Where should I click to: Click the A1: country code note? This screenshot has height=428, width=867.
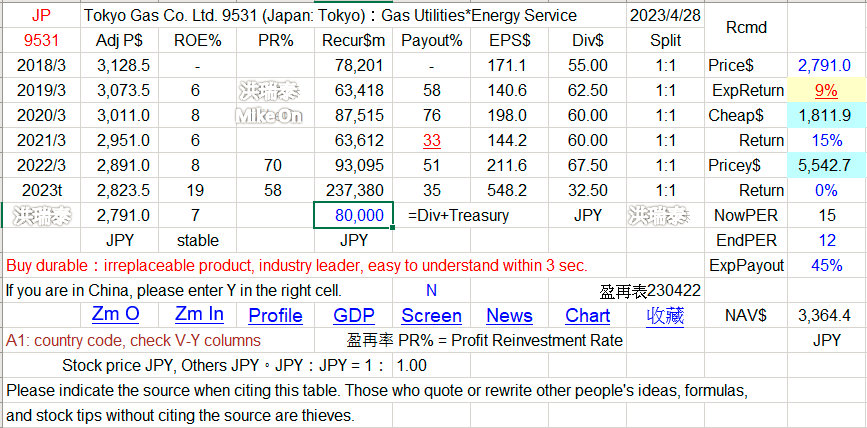click(x=133, y=341)
